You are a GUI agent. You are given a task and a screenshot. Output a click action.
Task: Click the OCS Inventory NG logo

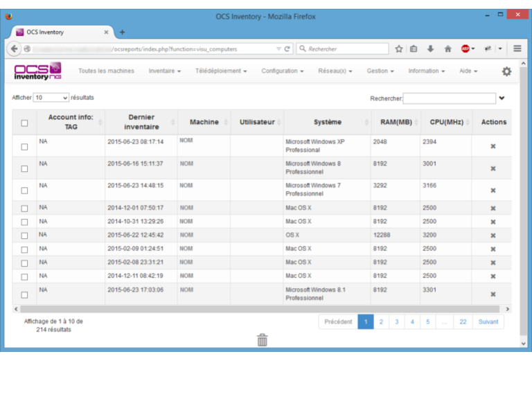click(37, 71)
